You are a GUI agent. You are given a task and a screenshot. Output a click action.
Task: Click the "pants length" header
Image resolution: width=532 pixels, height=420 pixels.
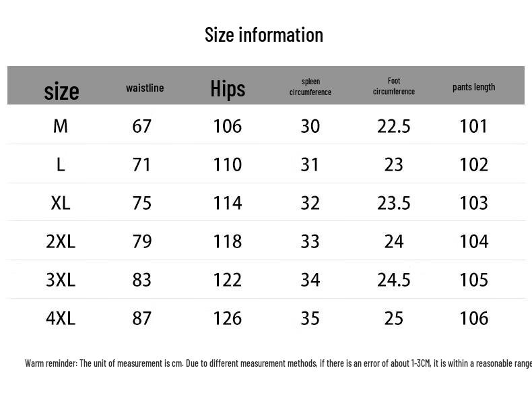coord(473,87)
